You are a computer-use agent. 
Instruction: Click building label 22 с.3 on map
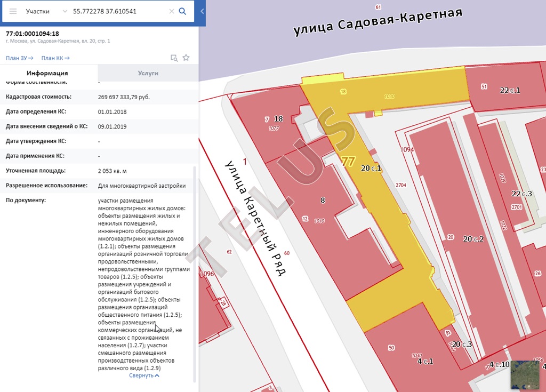(x=521, y=194)
